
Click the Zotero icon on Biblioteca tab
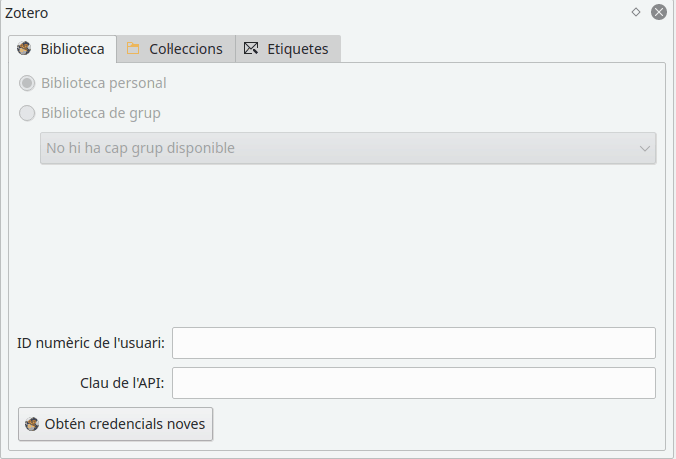click(24, 48)
